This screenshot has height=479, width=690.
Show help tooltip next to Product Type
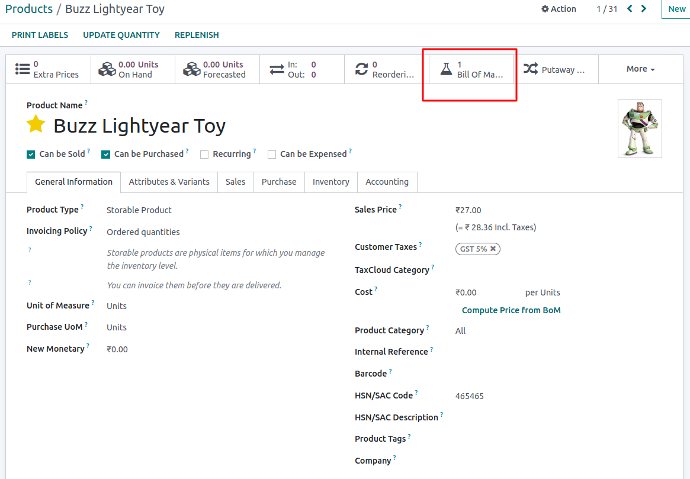82,206
